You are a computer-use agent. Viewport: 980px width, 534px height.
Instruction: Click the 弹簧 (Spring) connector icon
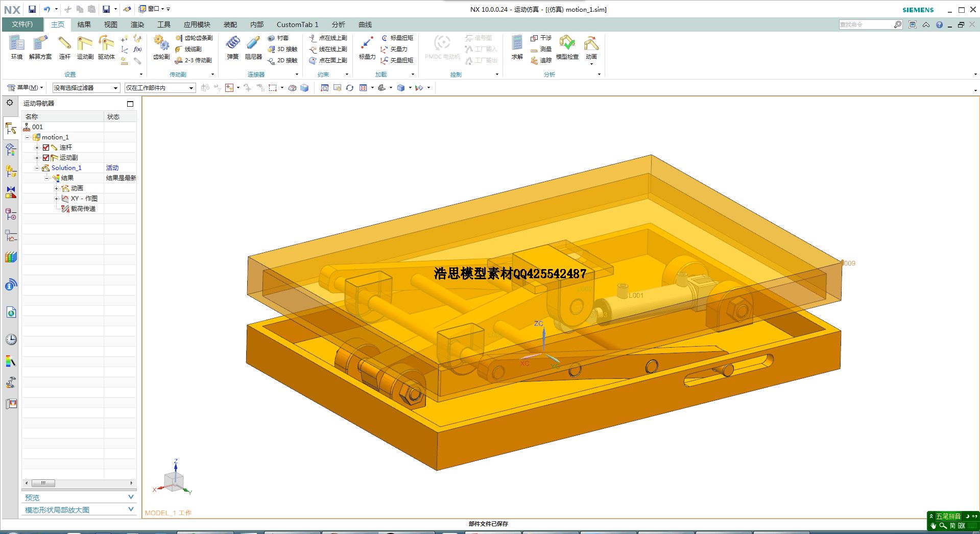coord(233,47)
